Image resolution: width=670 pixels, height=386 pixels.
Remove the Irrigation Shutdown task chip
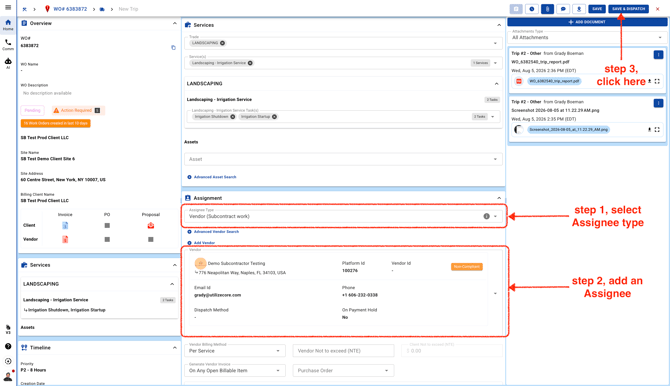(x=233, y=117)
